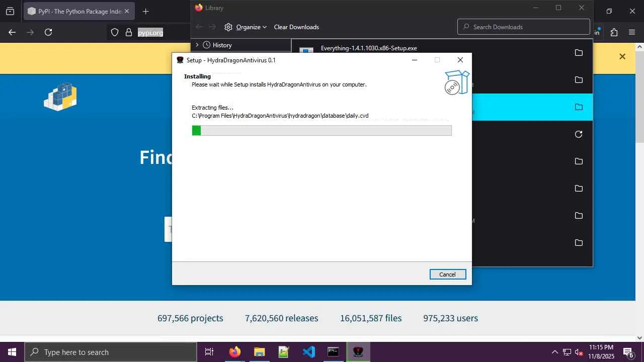The image size is (644, 362).
Task: Open Visual Studio Code from the taskbar
Action: (x=308, y=352)
